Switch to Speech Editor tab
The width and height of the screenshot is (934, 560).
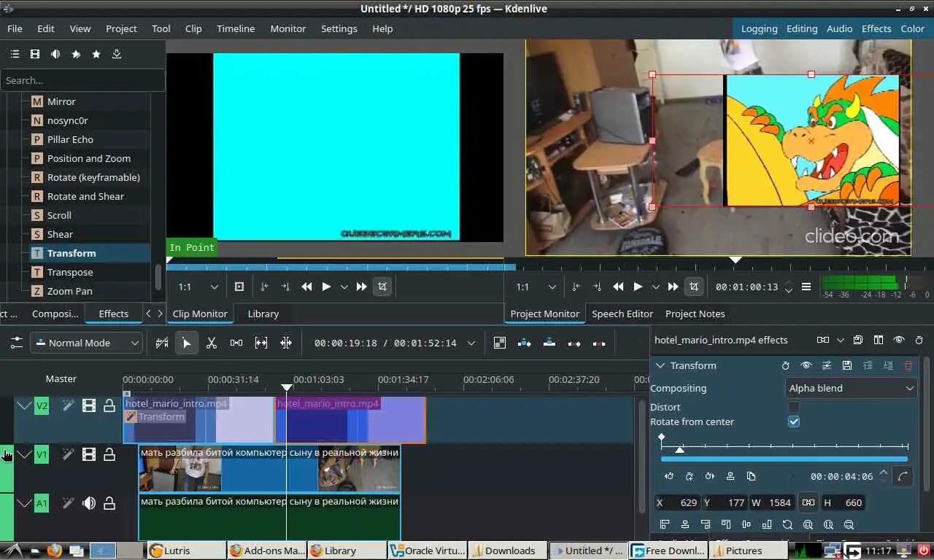[x=622, y=314]
